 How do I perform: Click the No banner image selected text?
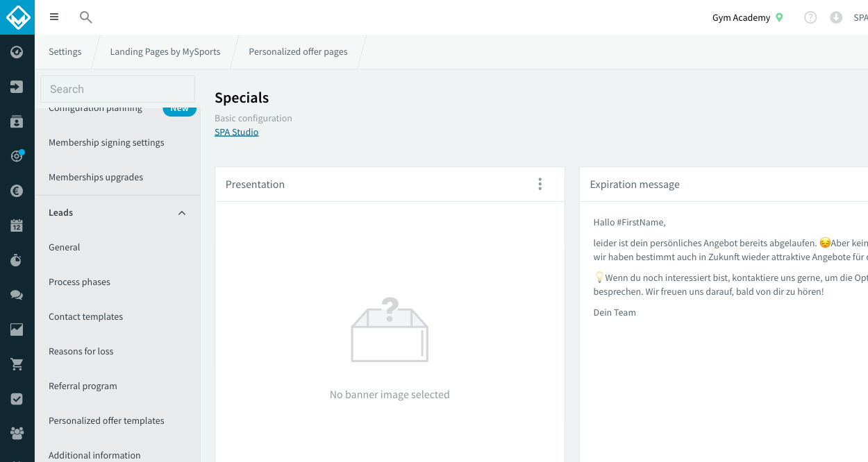pos(390,394)
